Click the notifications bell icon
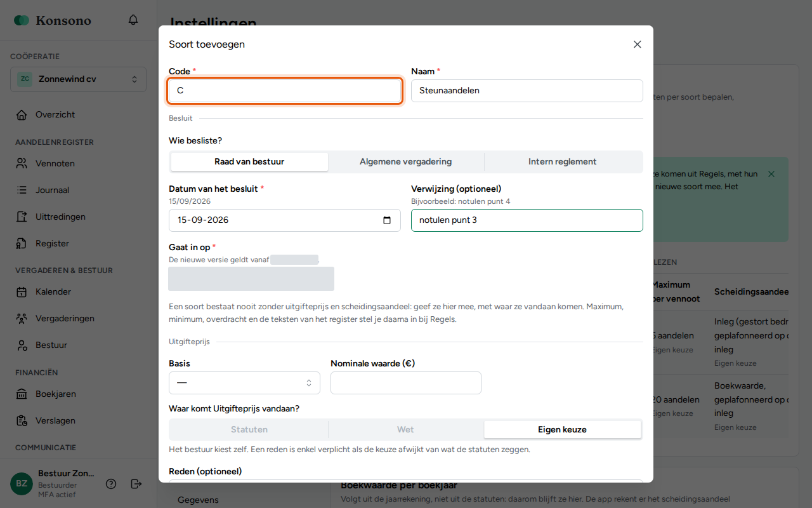The width and height of the screenshot is (812, 508). pyautogui.click(x=133, y=20)
